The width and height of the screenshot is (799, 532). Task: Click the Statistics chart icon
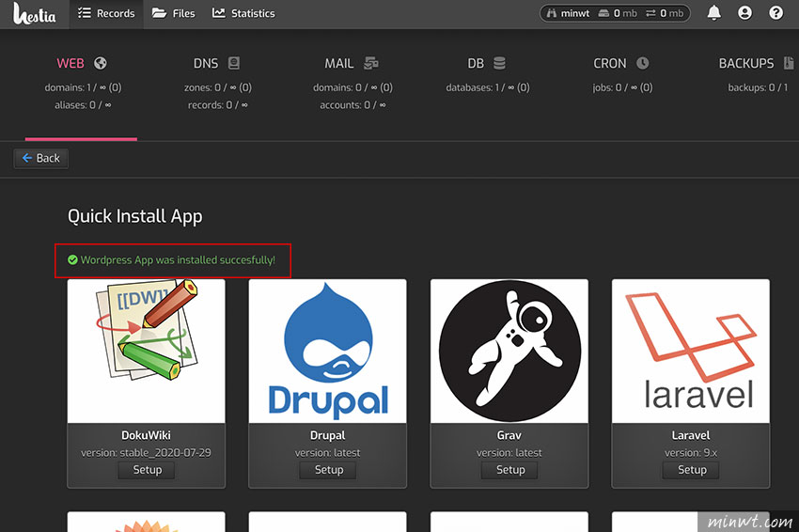pyautogui.click(x=219, y=13)
